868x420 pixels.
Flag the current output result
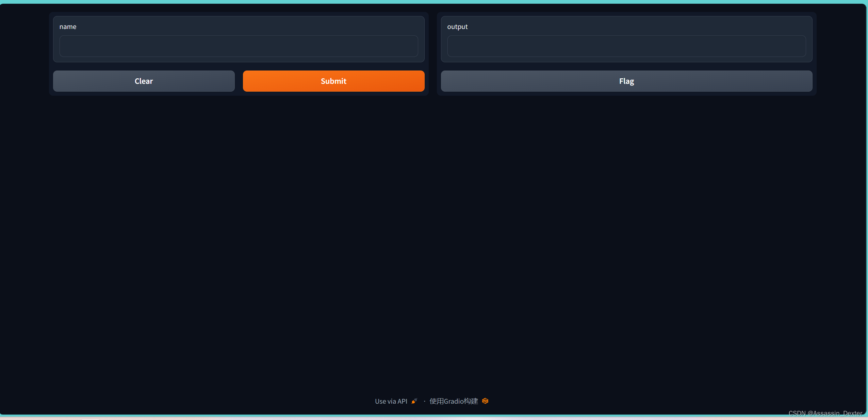[626, 81]
